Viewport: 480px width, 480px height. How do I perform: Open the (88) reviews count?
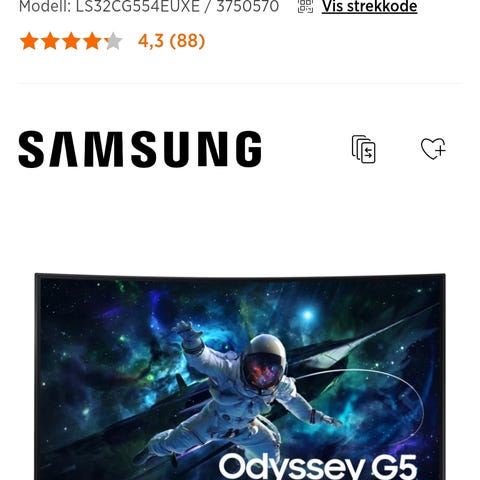click(187, 41)
